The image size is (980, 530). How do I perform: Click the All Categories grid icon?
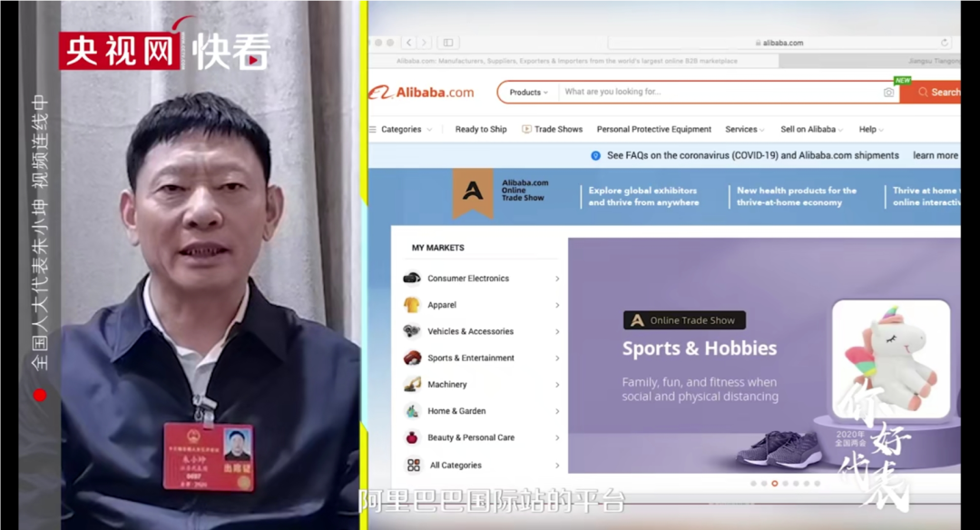[414, 465]
